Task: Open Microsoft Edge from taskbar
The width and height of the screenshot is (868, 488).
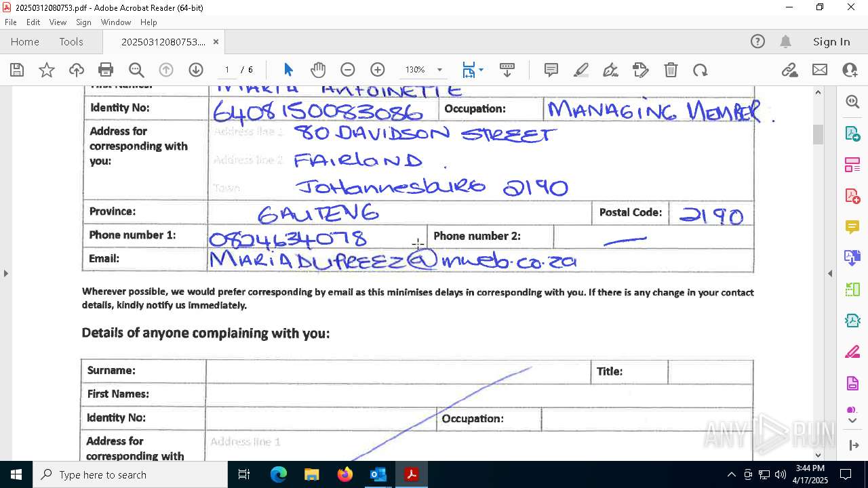Action: point(279,474)
